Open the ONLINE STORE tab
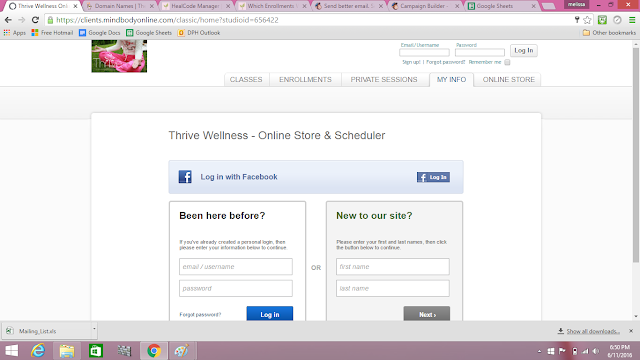 coord(509,80)
